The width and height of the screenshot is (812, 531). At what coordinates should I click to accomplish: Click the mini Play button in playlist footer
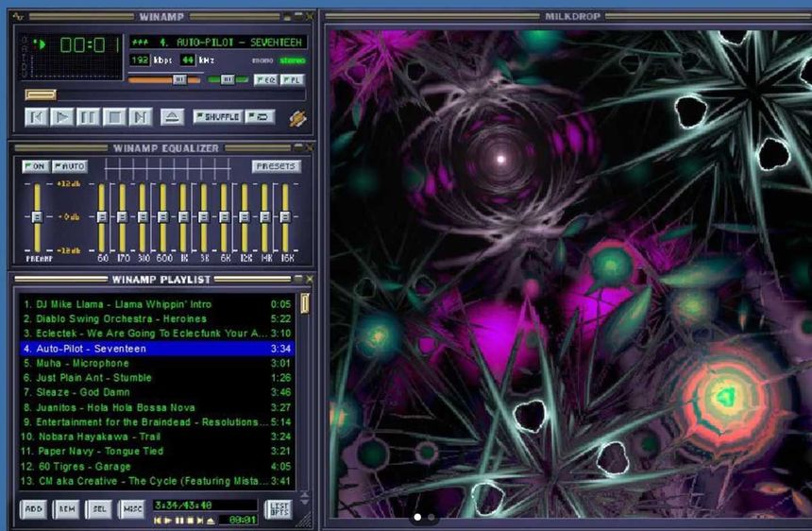click(x=168, y=520)
